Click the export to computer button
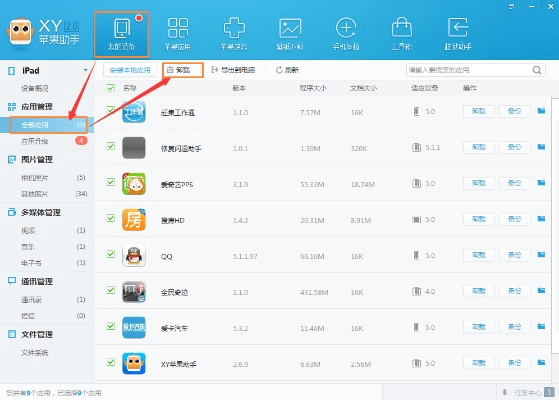 (234, 70)
